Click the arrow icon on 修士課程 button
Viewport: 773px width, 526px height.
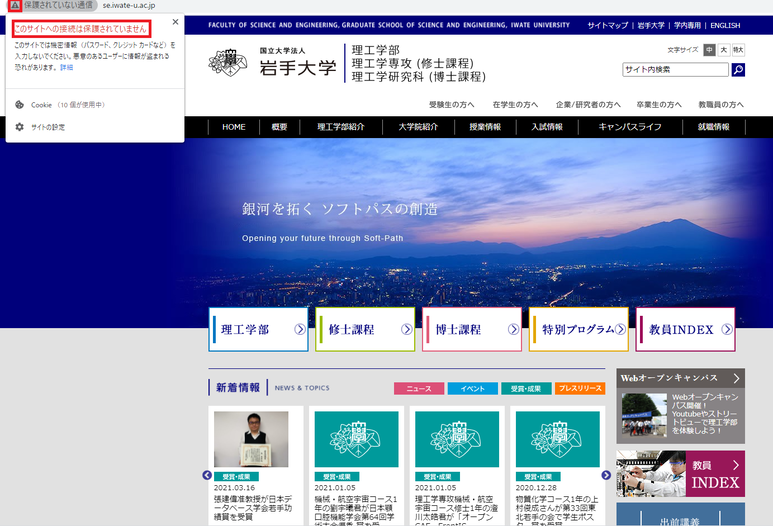click(x=407, y=329)
